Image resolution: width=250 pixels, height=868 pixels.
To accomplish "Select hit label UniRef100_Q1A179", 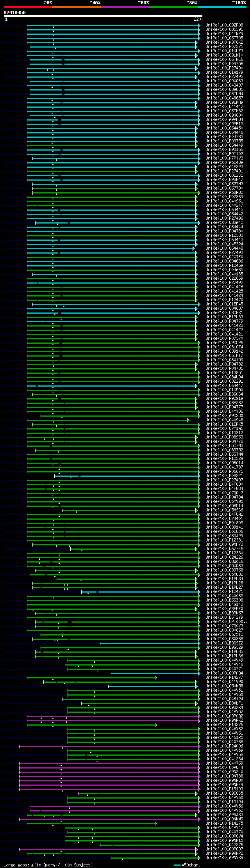I will tap(224, 73).
